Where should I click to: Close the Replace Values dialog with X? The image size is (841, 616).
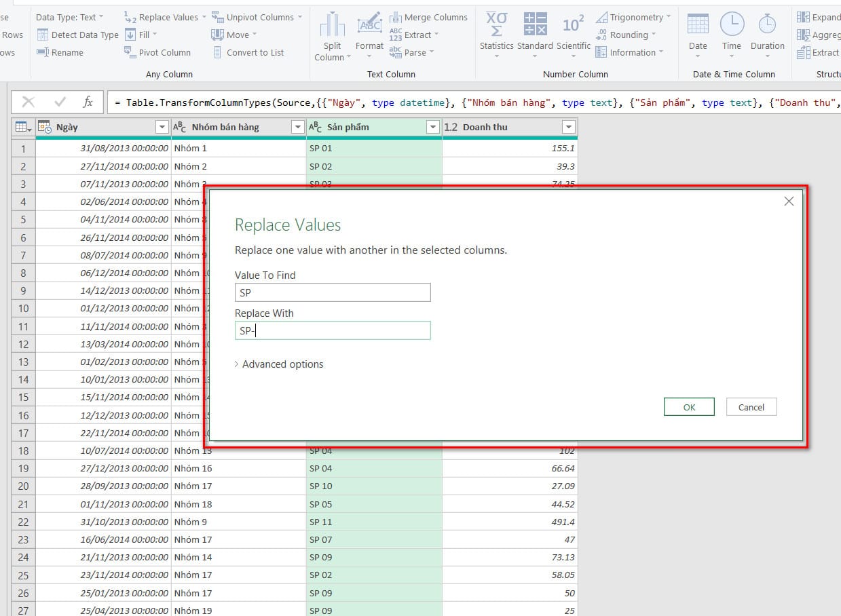pyautogui.click(x=789, y=201)
